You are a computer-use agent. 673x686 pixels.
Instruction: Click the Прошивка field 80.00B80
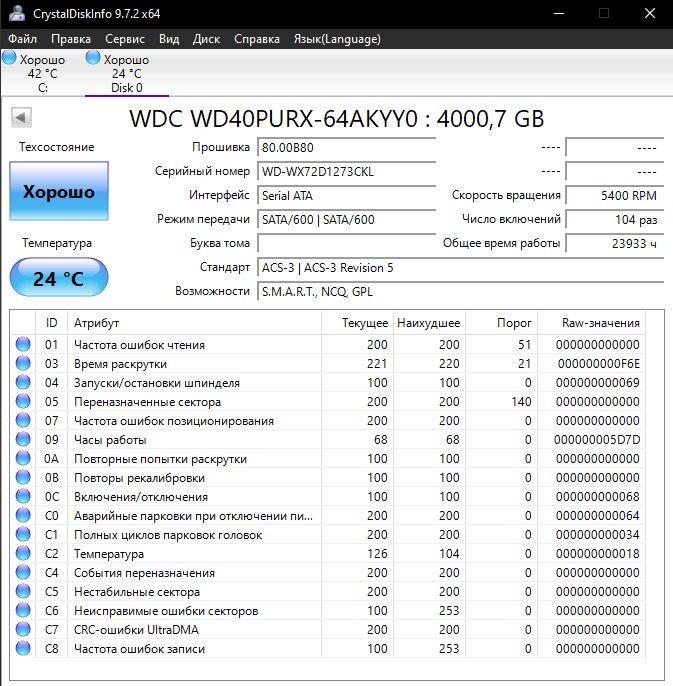[x=347, y=147]
